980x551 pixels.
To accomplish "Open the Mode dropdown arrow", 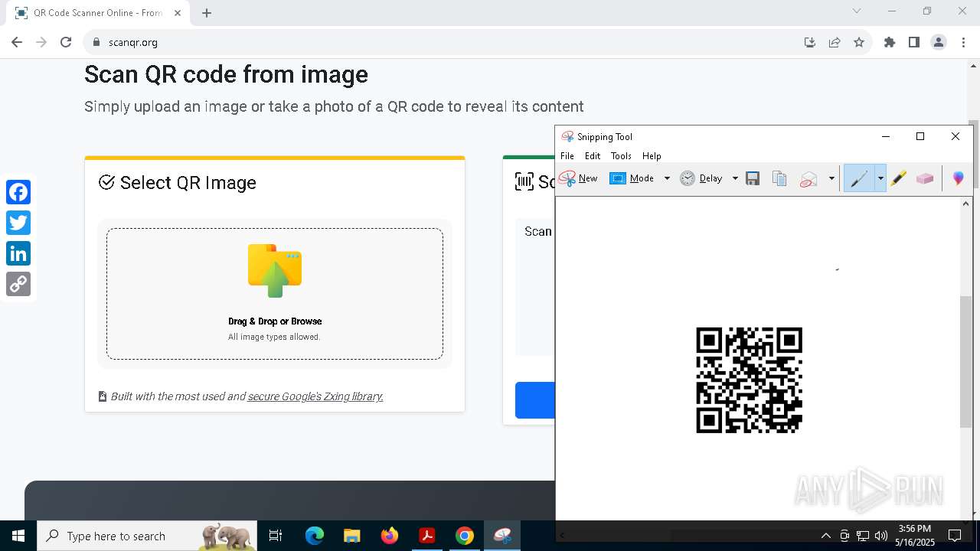I will [x=667, y=178].
